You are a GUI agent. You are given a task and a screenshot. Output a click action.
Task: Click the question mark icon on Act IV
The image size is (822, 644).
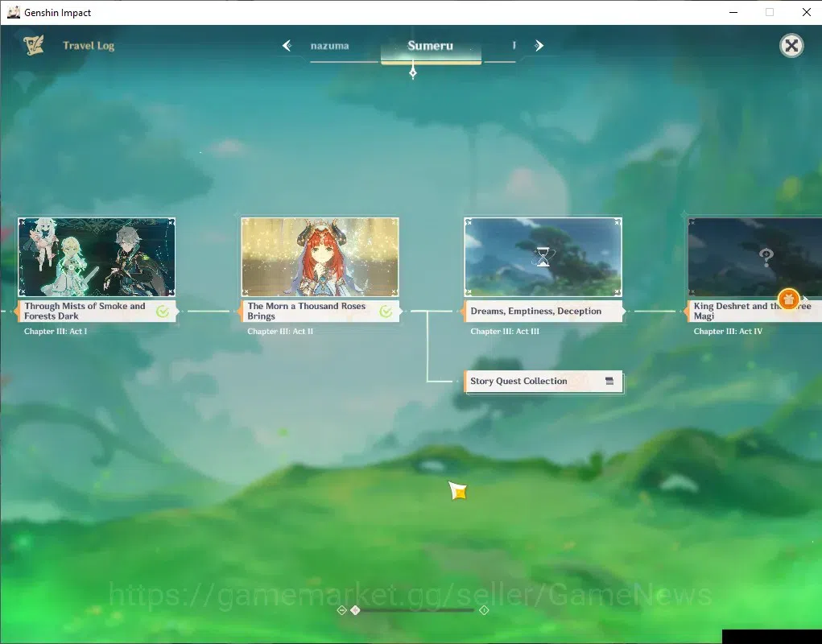click(x=766, y=258)
